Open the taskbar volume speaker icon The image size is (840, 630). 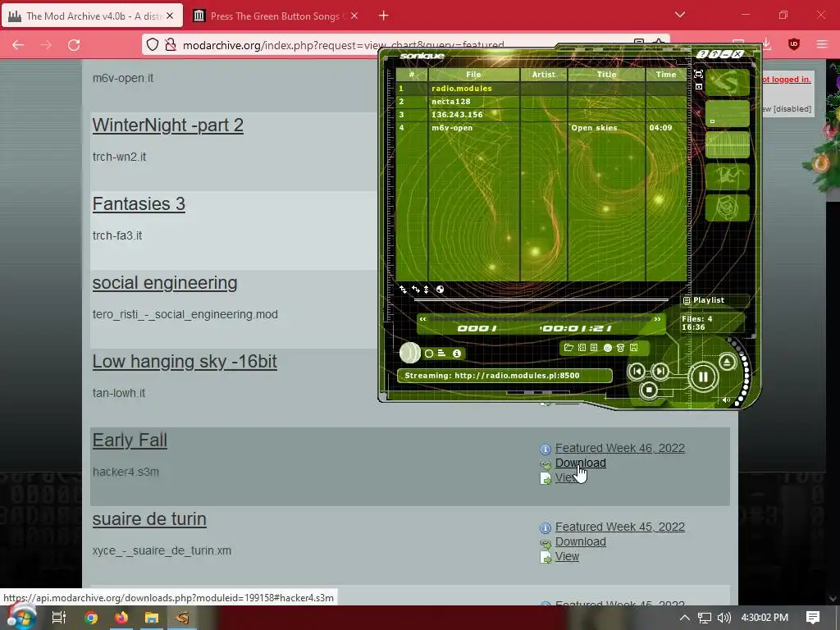click(724, 618)
